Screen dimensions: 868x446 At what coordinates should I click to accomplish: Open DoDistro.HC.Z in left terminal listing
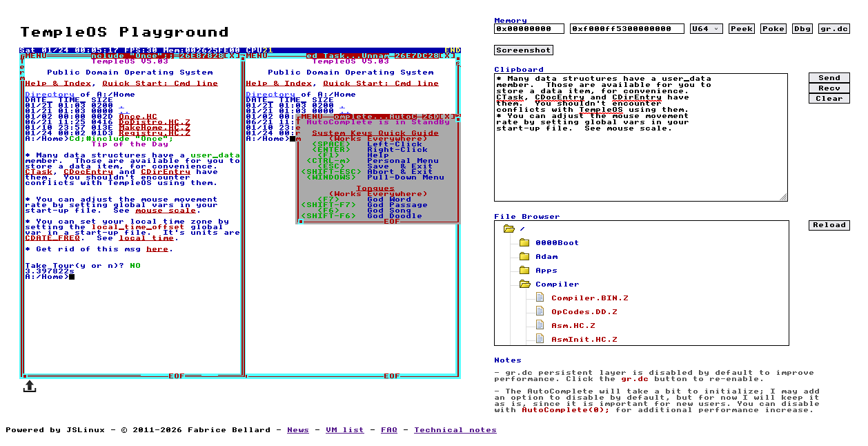point(155,122)
